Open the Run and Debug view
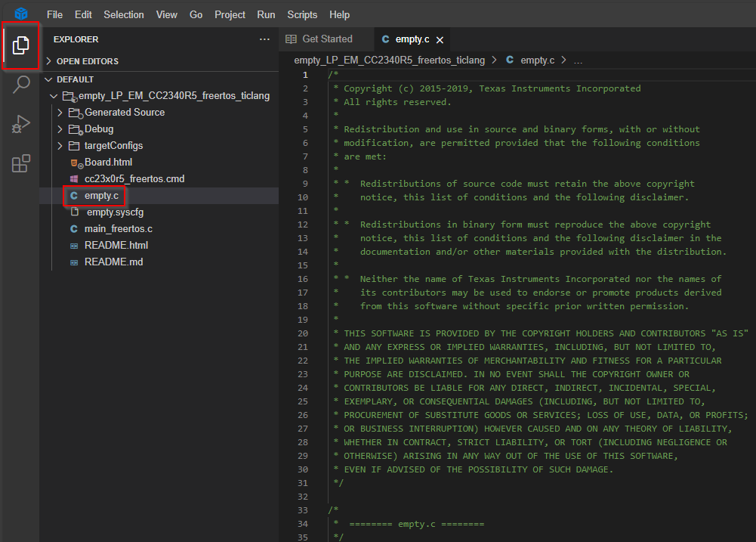 coord(20,124)
